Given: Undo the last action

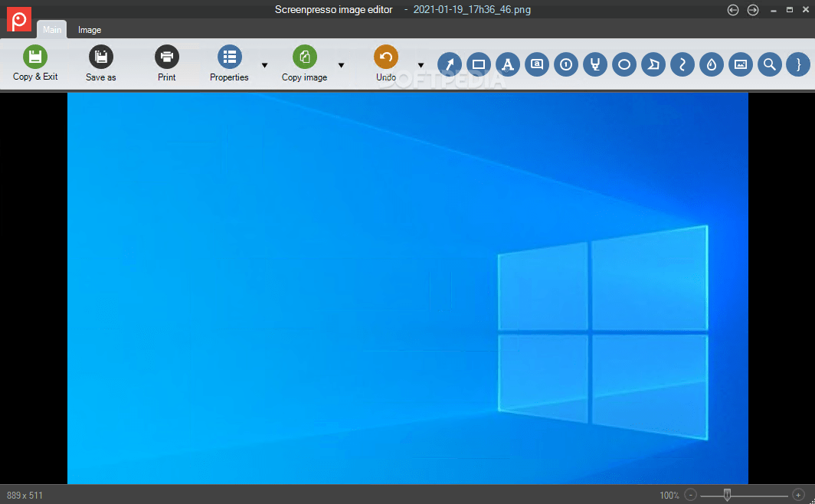Looking at the screenshot, I should click(386, 64).
